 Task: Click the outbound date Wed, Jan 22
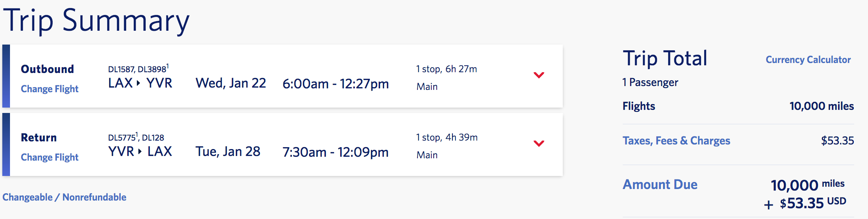[x=231, y=83]
